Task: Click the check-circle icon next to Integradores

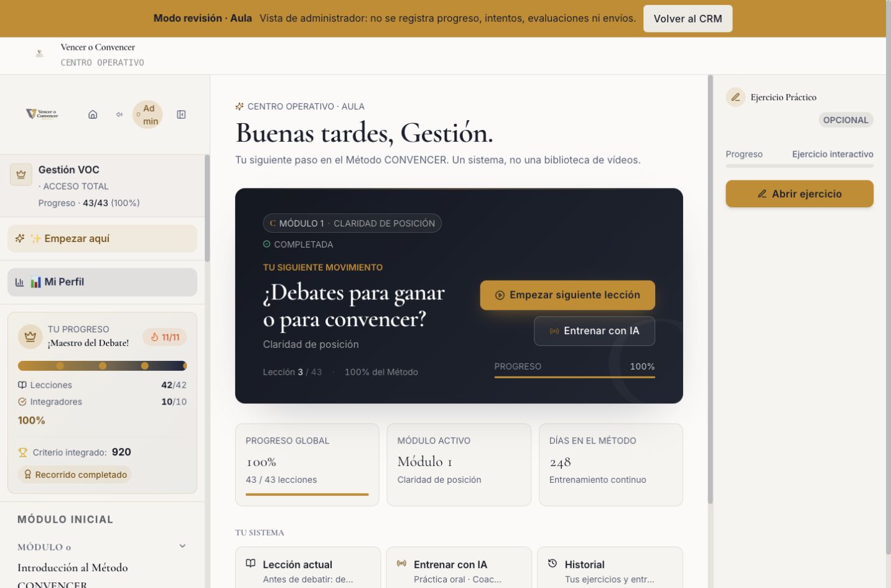Action: pyautogui.click(x=22, y=402)
